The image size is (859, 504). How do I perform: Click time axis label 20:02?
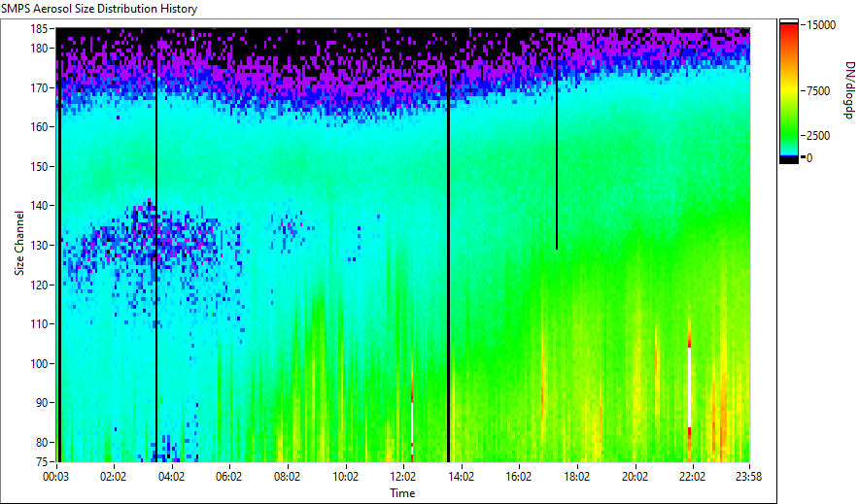coord(635,477)
